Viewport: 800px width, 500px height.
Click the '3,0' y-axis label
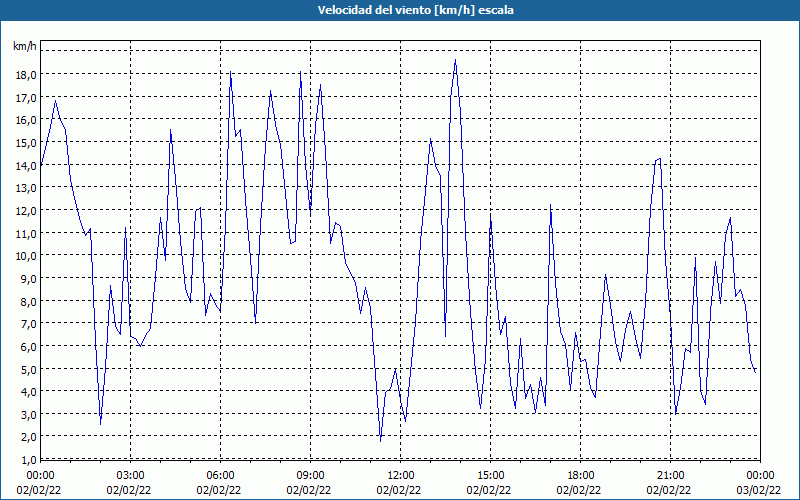29,414
